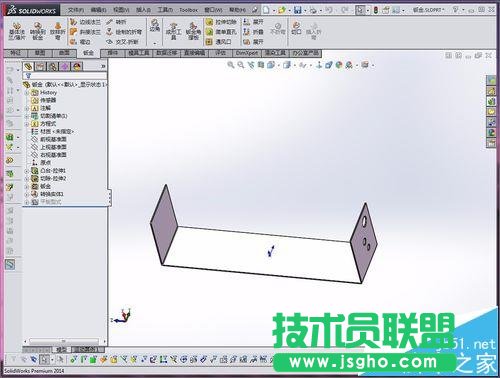Click the Hem (褶边) tool
Viewport: 500px width, 378px height.
(x=80, y=42)
